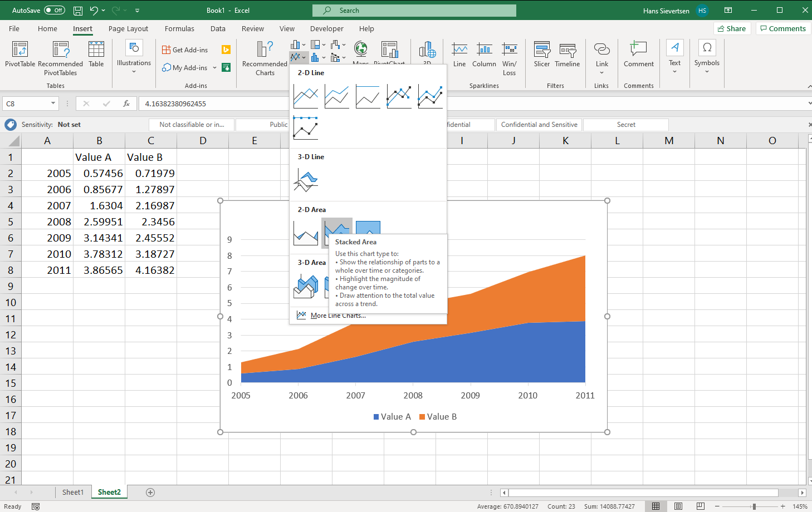Select cell B5 containing 2.59951
Image resolution: width=812 pixels, height=512 pixels.
[99, 221]
